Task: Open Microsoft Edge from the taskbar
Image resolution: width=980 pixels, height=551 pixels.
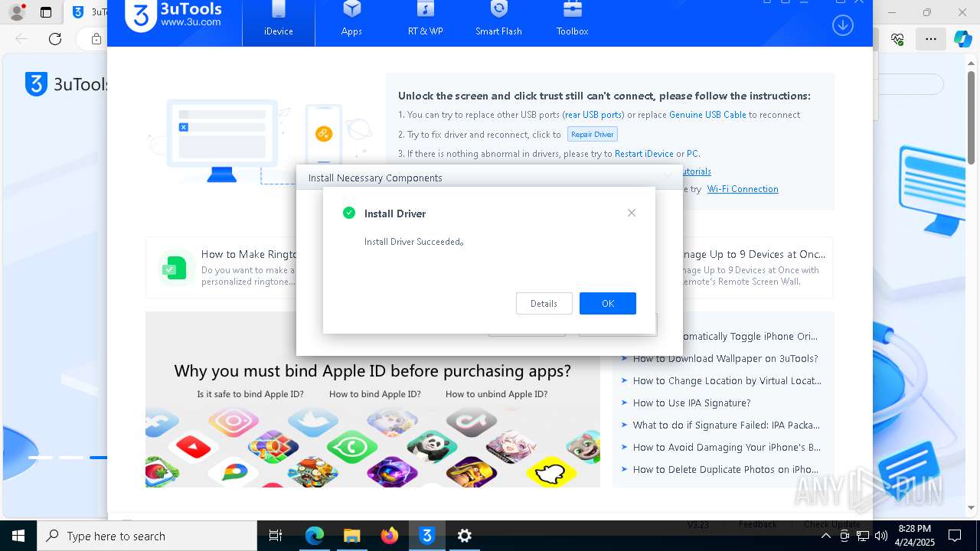Action: 315,536
